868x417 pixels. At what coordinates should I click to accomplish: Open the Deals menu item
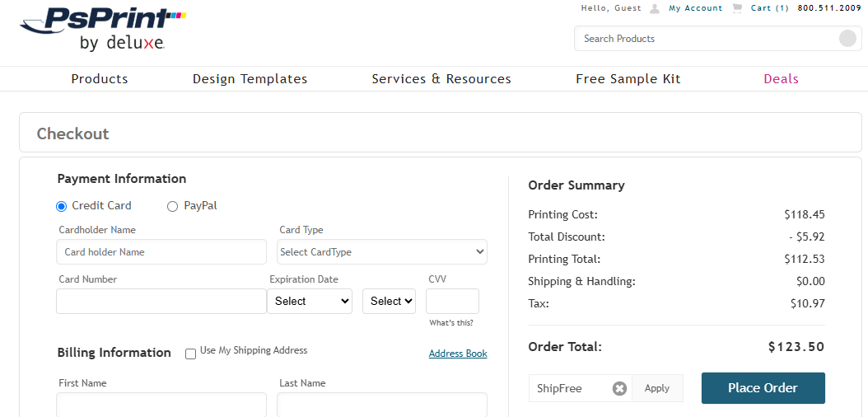[x=781, y=79]
